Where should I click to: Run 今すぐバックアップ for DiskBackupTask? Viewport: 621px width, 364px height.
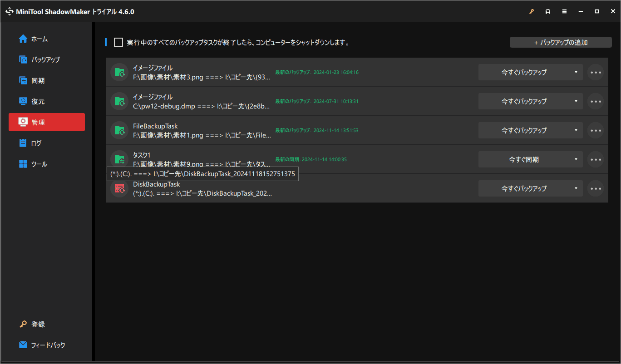(524, 188)
